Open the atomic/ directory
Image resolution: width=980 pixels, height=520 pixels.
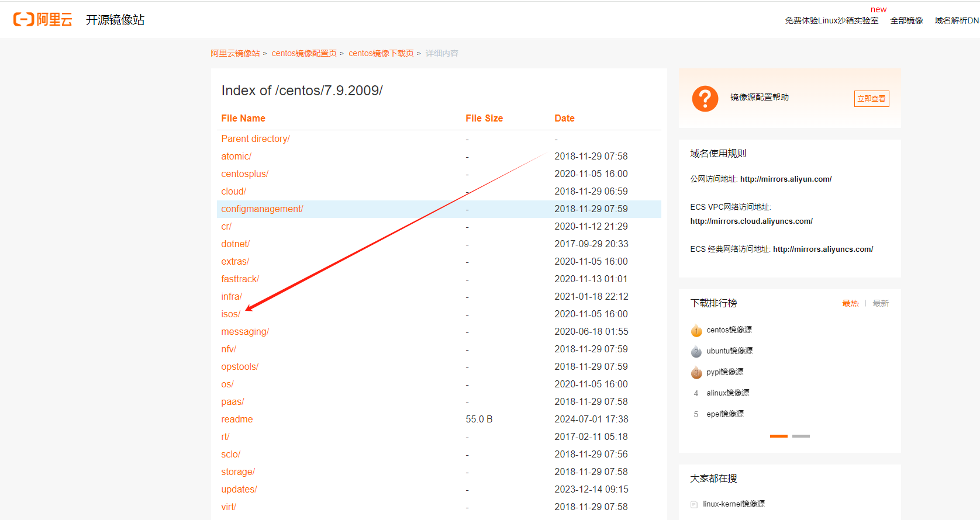[236, 156]
